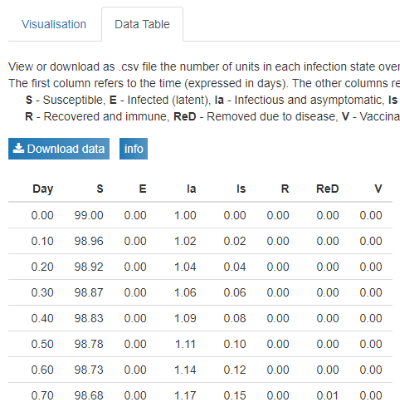Click Ia value 1.09
The image size is (400, 400).
185,318
